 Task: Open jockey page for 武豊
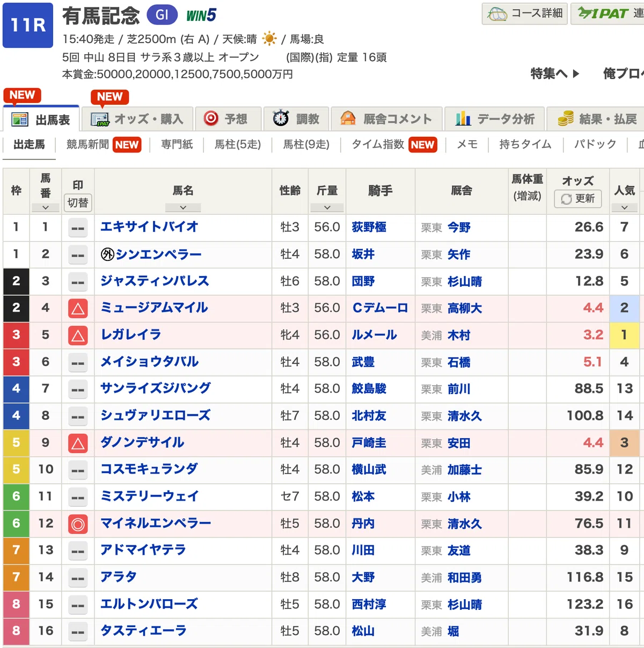363,362
